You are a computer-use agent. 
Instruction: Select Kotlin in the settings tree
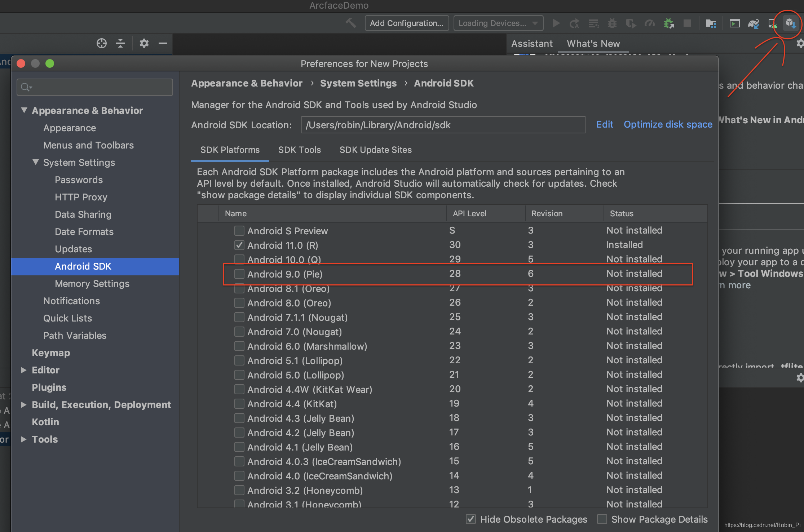point(45,422)
